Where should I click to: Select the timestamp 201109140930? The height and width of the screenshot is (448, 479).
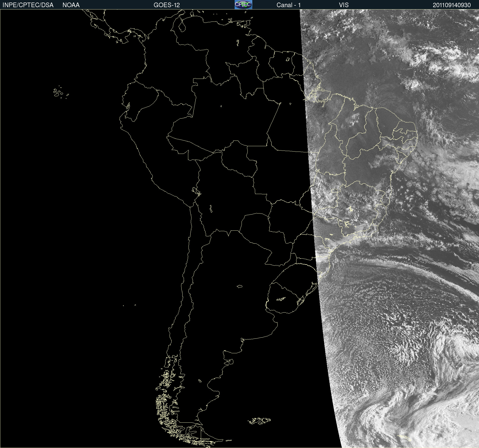[452, 5]
